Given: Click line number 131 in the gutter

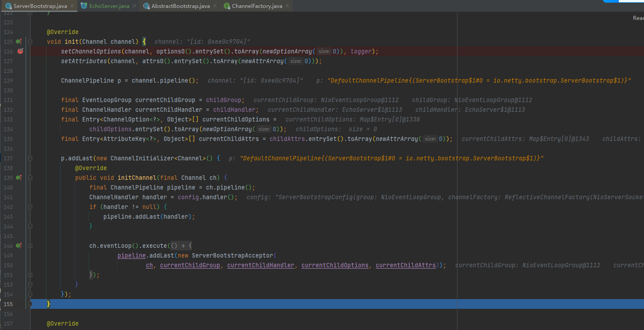Looking at the screenshot, I should [8, 100].
